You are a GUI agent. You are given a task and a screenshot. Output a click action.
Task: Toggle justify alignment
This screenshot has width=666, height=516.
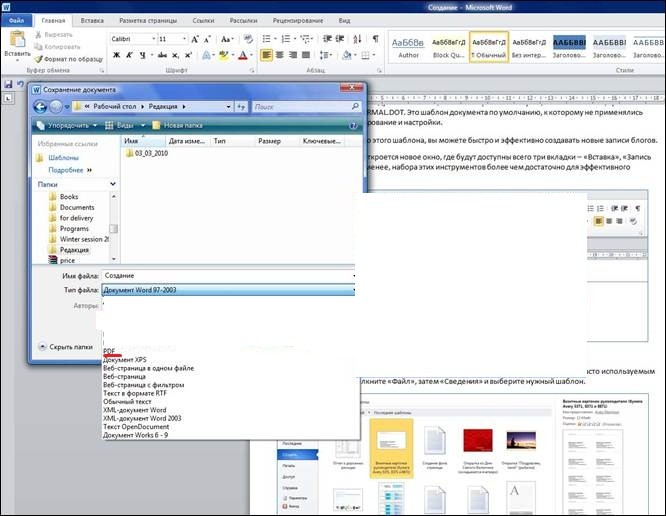click(x=306, y=55)
